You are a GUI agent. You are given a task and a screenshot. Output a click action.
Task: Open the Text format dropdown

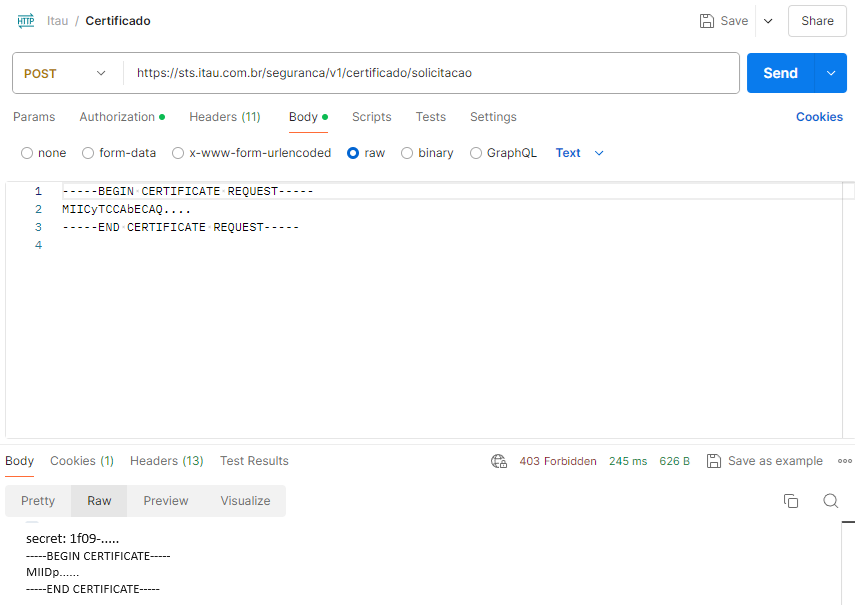click(x=580, y=153)
